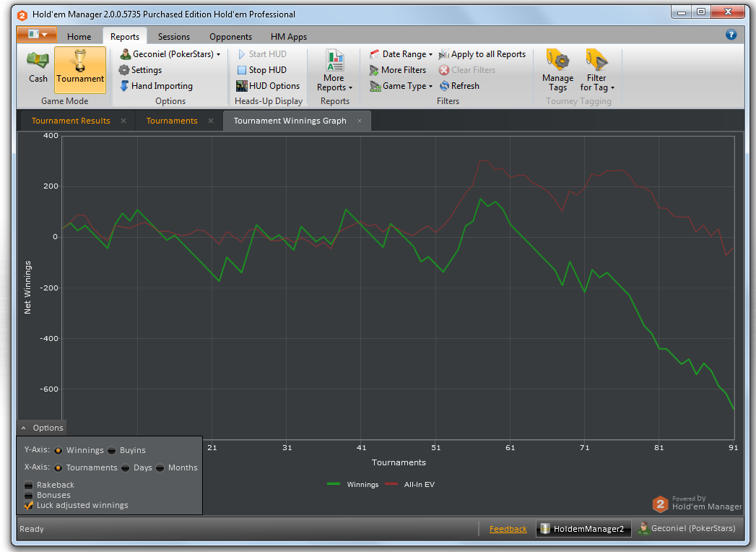Open the Tournament Results tab
This screenshot has height=552, width=756.
click(x=71, y=121)
